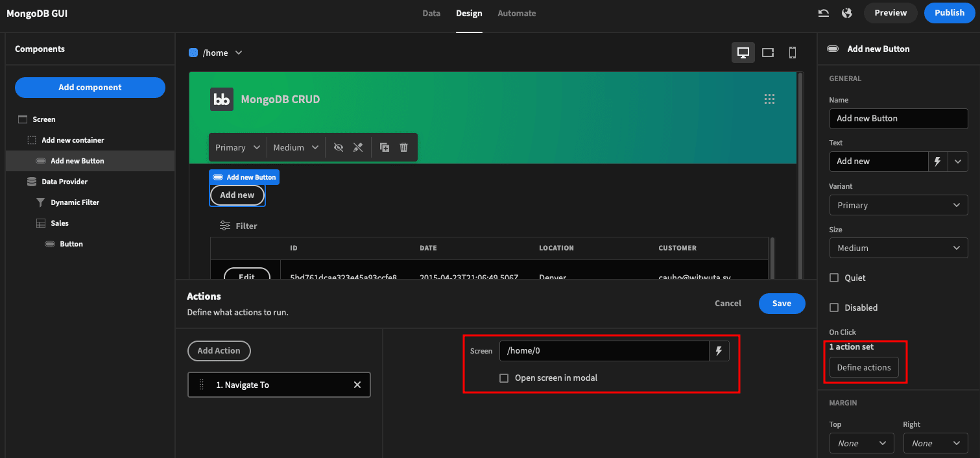
Task: Click the Screen path input field
Action: (604, 351)
